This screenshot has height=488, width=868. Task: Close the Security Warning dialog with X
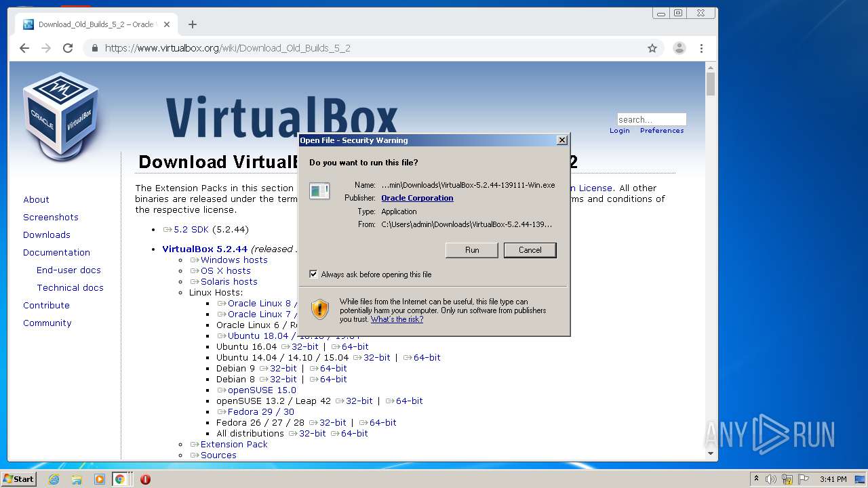point(561,140)
